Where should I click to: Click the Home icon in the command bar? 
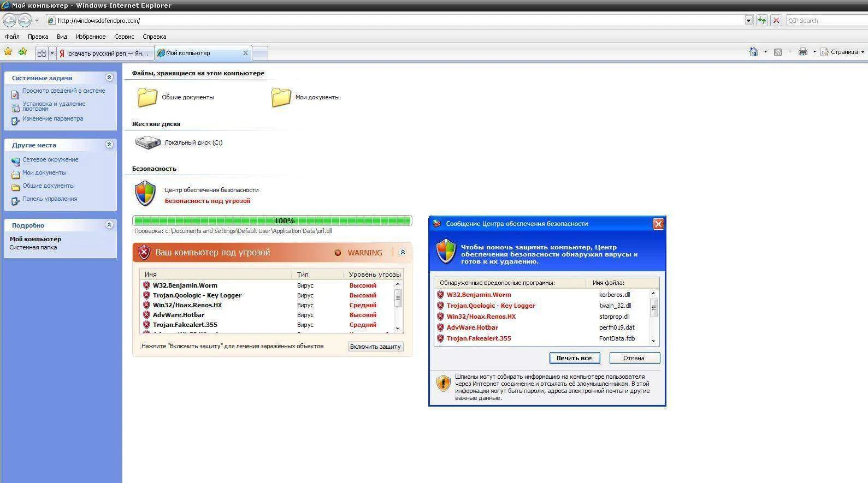coord(754,52)
